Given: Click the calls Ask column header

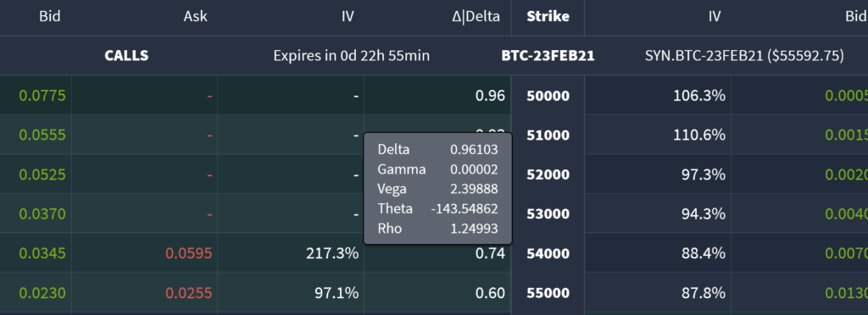Looking at the screenshot, I should (x=196, y=17).
